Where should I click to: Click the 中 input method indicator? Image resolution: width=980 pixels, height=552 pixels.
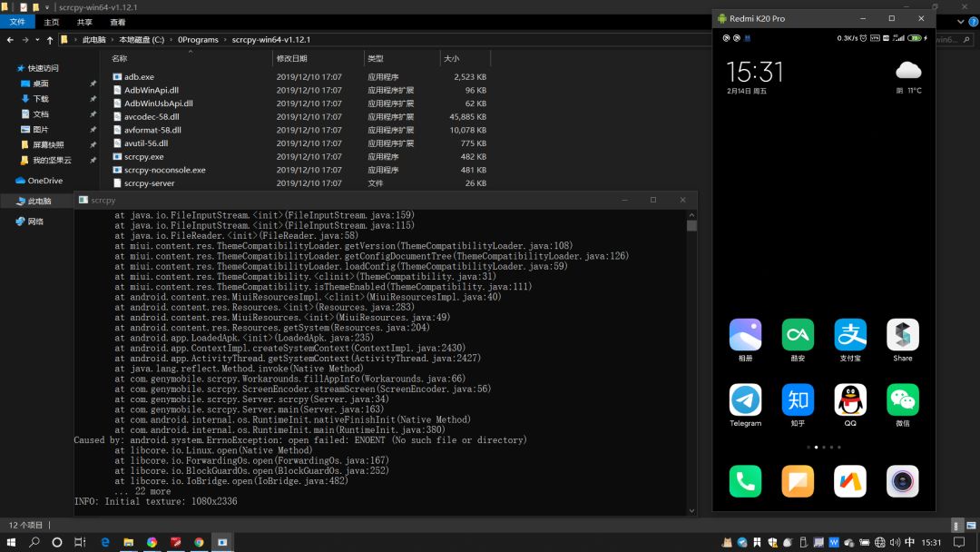click(909, 542)
